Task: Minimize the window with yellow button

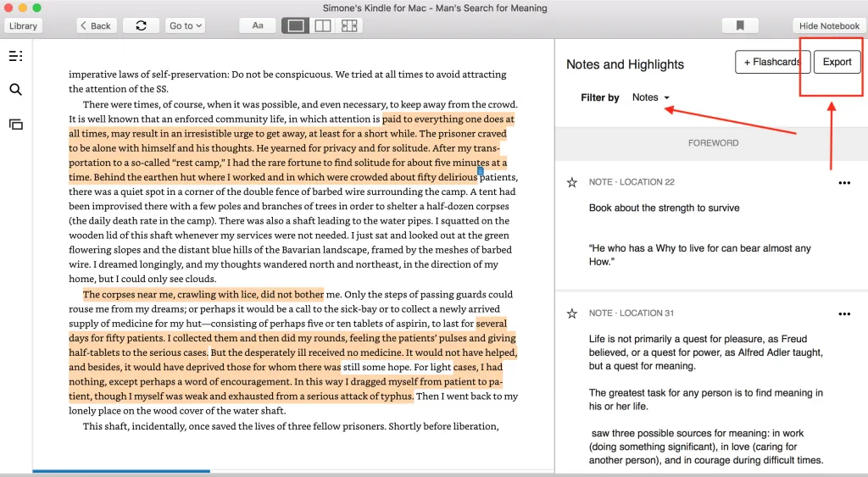Action: (23, 8)
